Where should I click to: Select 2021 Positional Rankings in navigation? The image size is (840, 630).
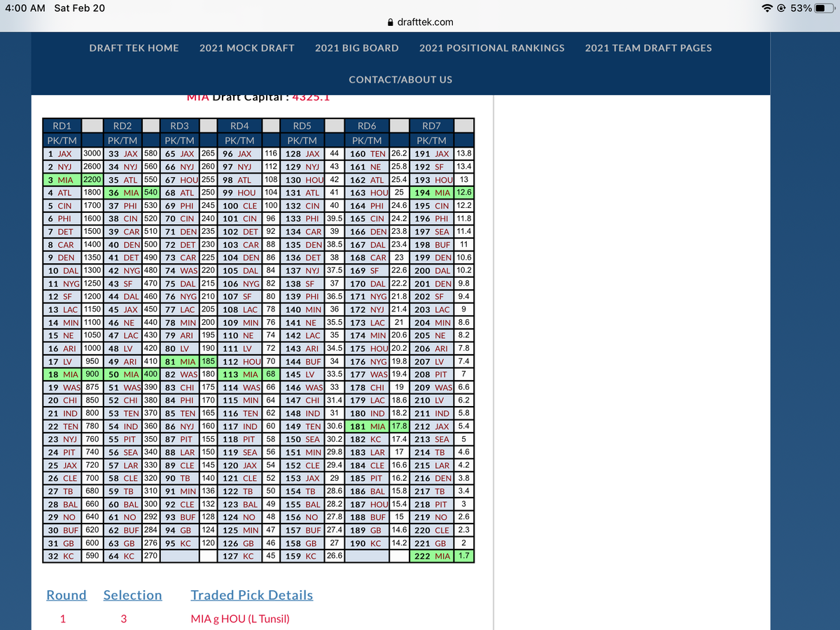coord(491,48)
